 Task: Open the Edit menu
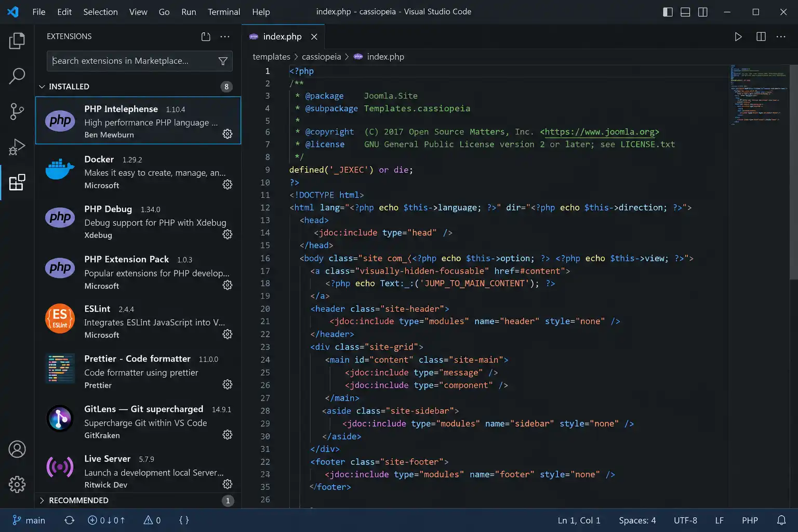click(x=64, y=12)
